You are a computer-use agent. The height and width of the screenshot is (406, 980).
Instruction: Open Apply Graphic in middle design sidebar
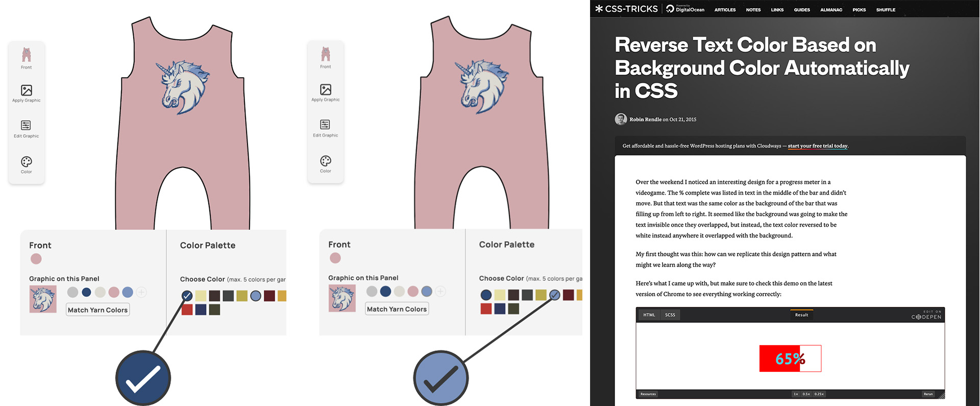(326, 93)
